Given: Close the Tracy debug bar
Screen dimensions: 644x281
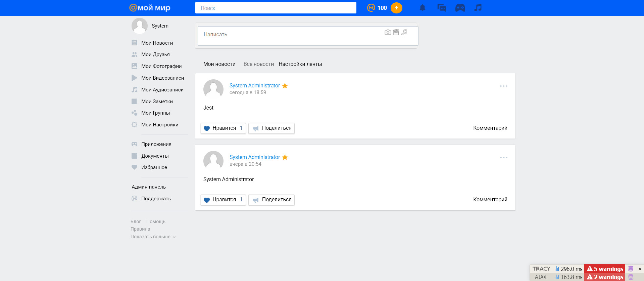Looking at the screenshot, I should tap(640, 269).
